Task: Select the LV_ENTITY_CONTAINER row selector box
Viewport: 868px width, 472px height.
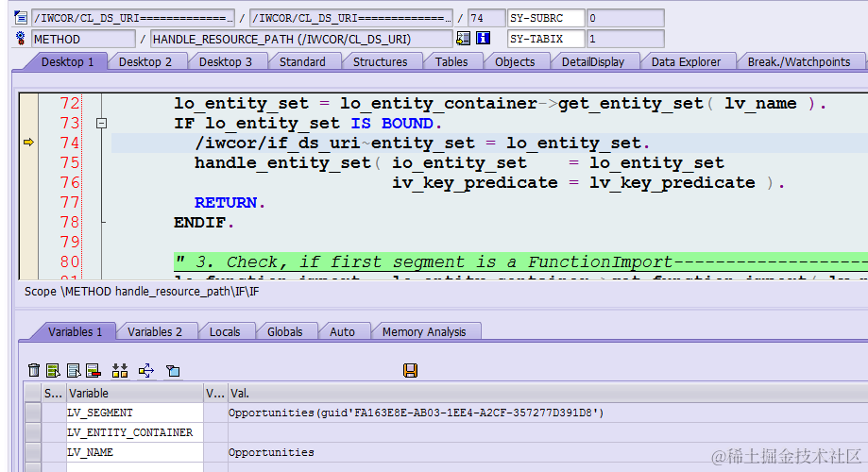Action: coord(33,432)
